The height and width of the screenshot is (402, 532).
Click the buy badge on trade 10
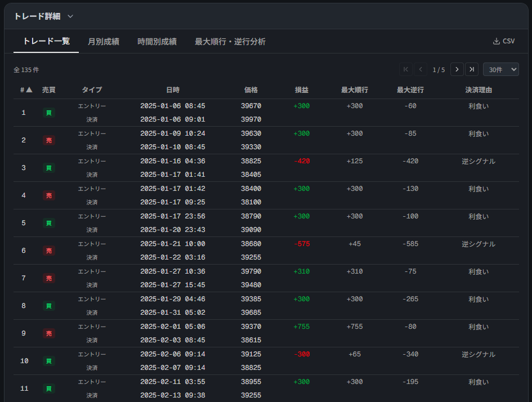click(49, 361)
